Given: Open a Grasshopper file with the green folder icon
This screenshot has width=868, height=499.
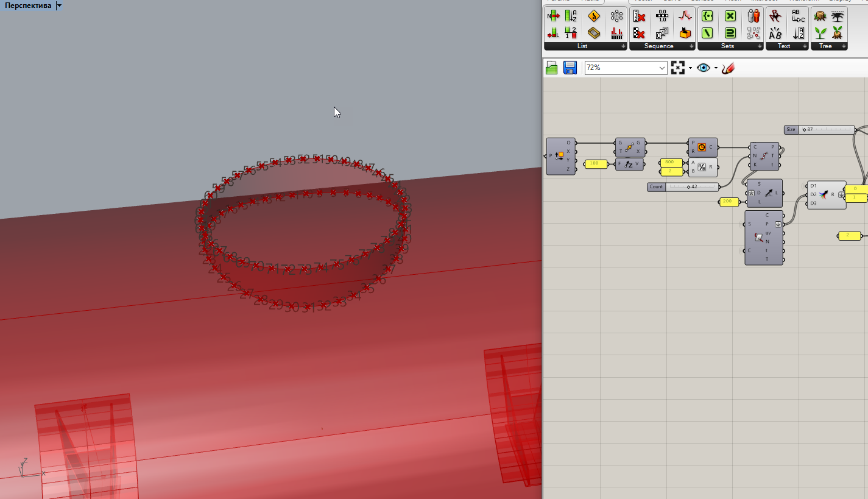Looking at the screenshot, I should click(552, 68).
